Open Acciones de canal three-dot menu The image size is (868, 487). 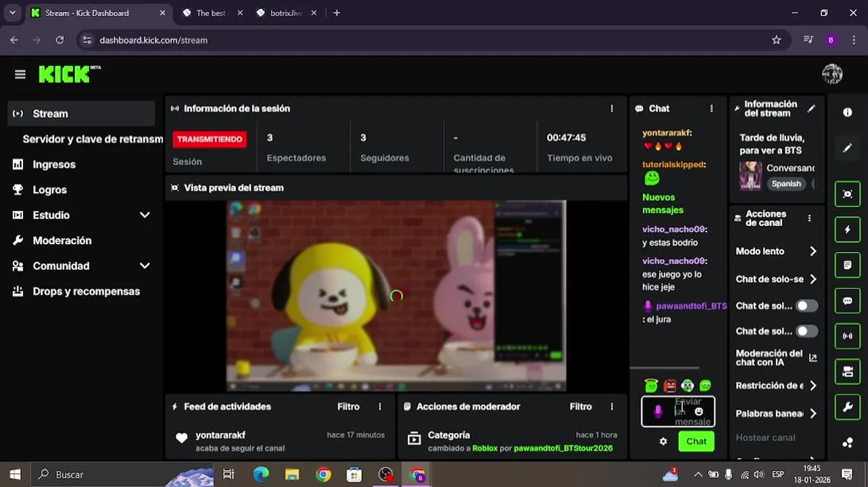tap(809, 218)
